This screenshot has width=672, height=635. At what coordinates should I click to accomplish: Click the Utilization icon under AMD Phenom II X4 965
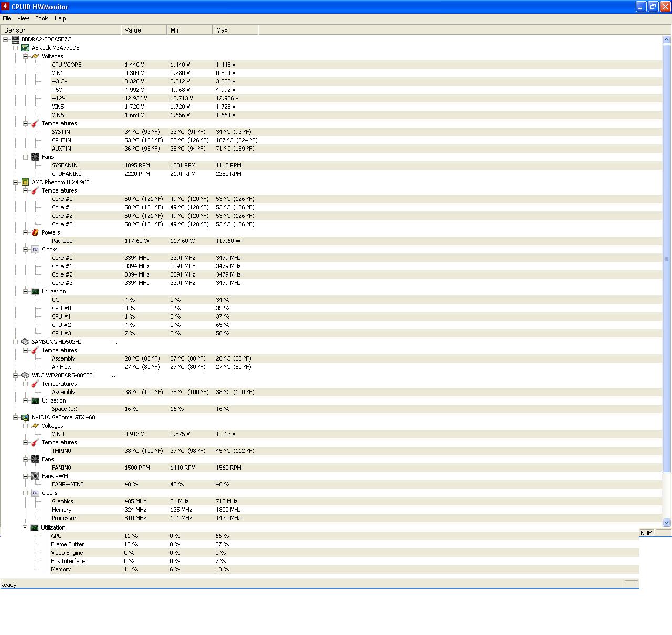(x=35, y=291)
